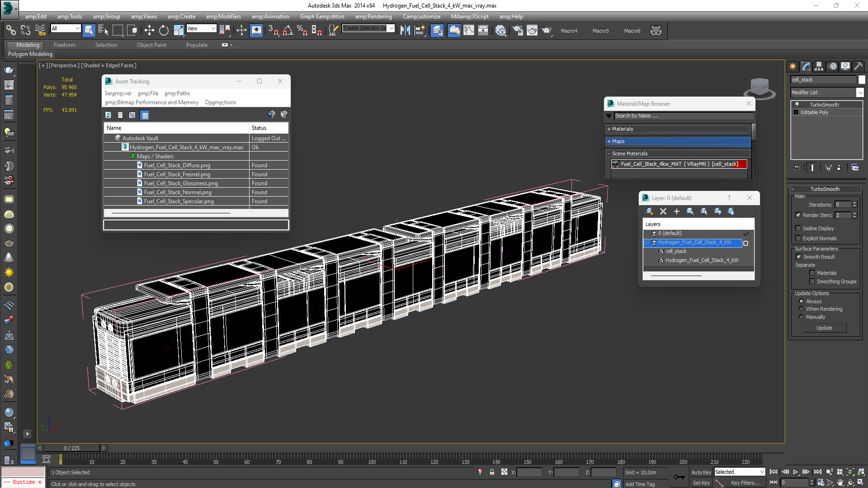Click the Macro4 toolbar button
This screenshot has height=488, width=868.
(x=569, y=31)
